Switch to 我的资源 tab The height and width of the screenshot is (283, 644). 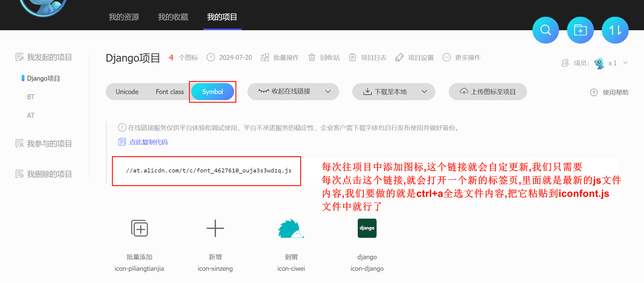124,17
